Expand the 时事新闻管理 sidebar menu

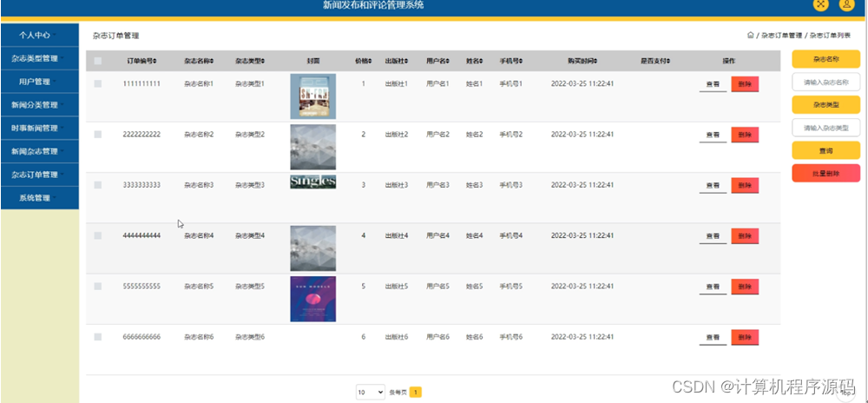pyautogui.click(x=40, y=128)
